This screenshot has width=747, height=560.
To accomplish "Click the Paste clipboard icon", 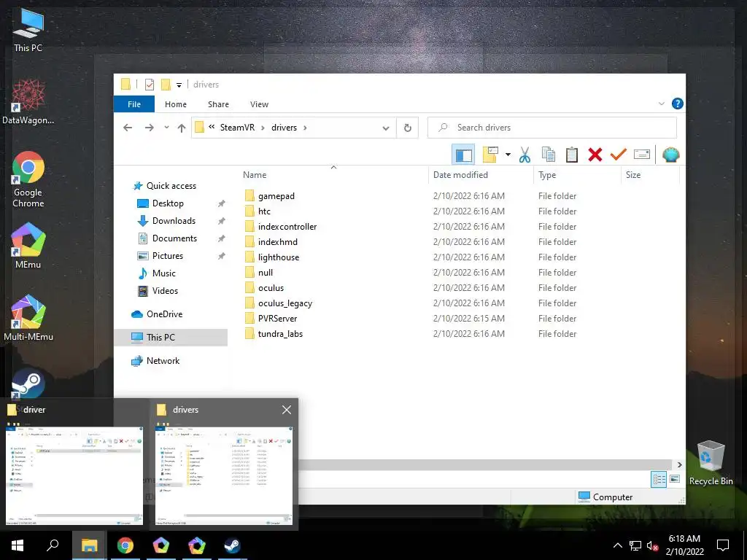I will point(572,155).
